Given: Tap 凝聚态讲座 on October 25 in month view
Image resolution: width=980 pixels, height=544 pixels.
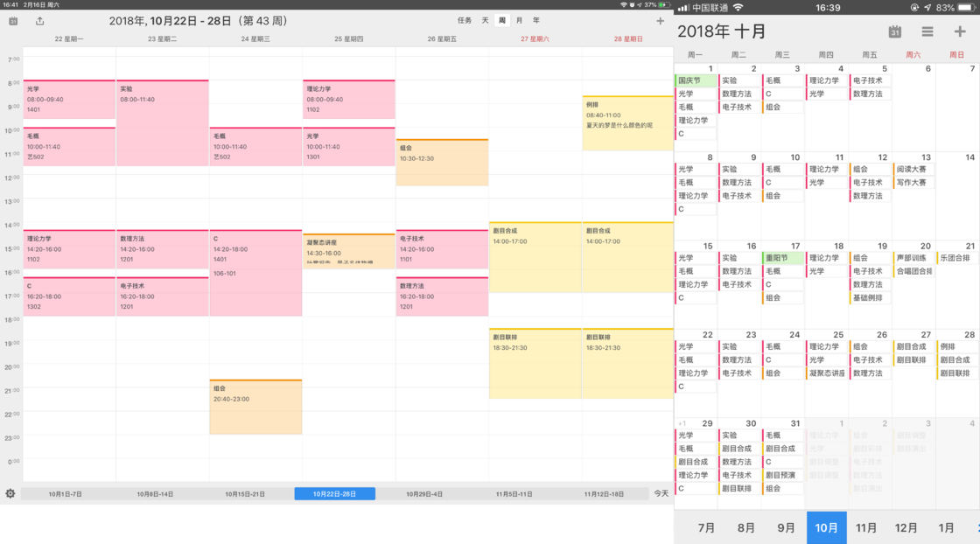Looking at the screenshot, I should [x=826, y=373].
